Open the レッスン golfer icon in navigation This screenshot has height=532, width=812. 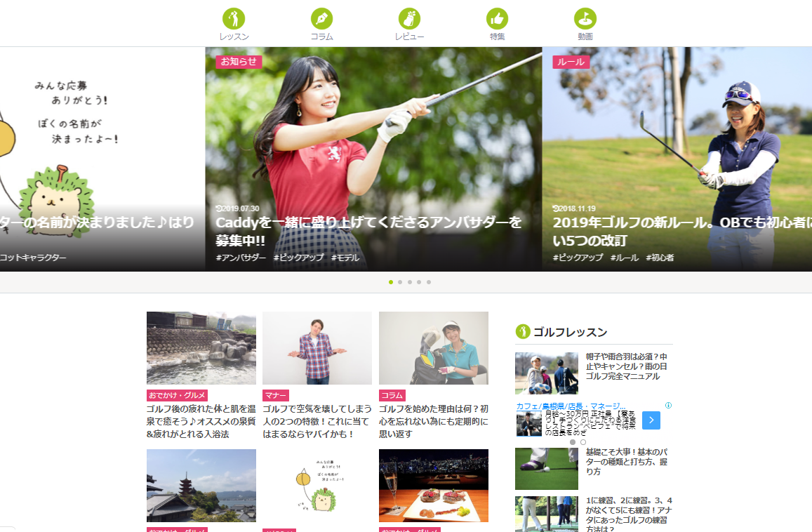(x=234, y=19)
